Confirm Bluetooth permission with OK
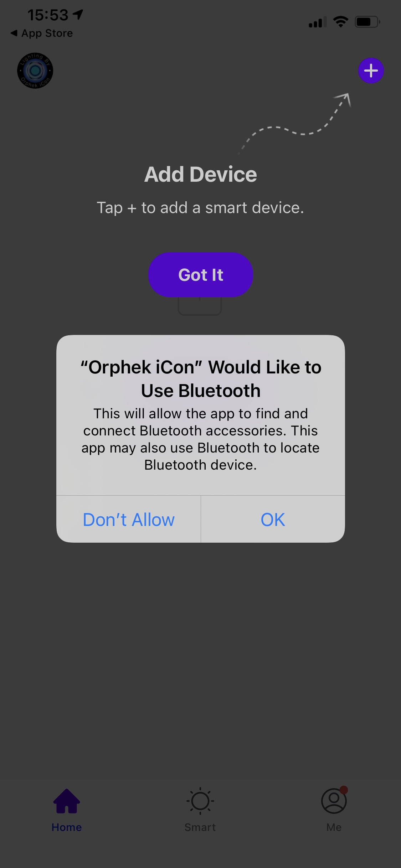The image size is (401, 868). [x=273, y=520]
